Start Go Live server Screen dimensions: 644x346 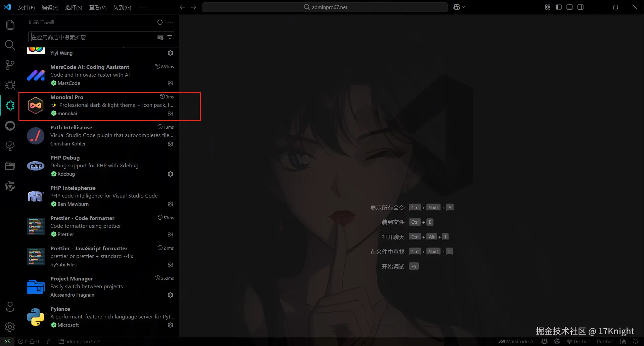click(x=579, y=341)
